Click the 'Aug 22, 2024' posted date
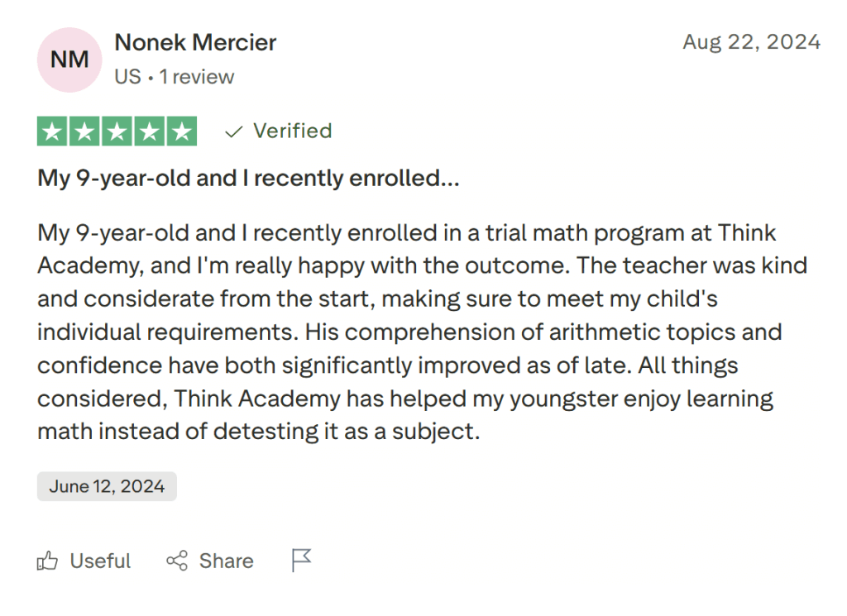 tap(751, 41)
